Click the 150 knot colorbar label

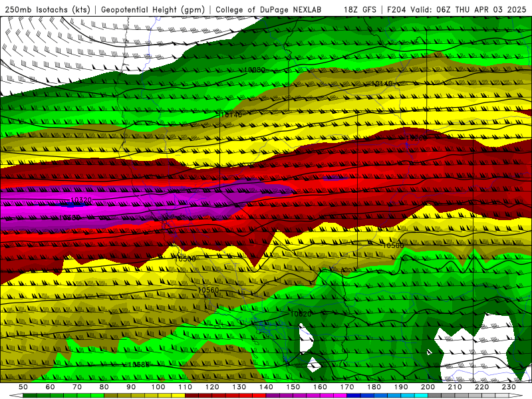pos(293,387)
